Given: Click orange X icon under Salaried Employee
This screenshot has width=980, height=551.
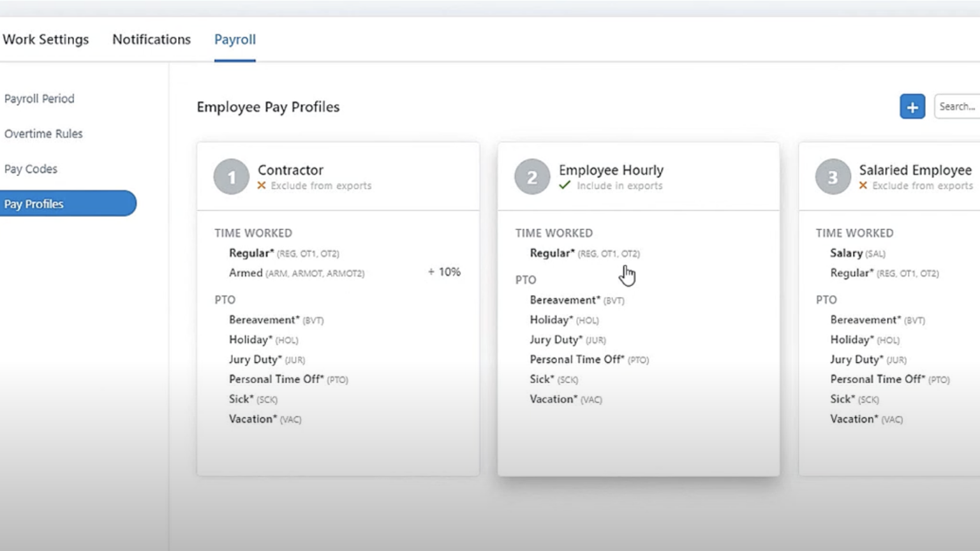Looking at the screenshot, I should click(863, 186).
